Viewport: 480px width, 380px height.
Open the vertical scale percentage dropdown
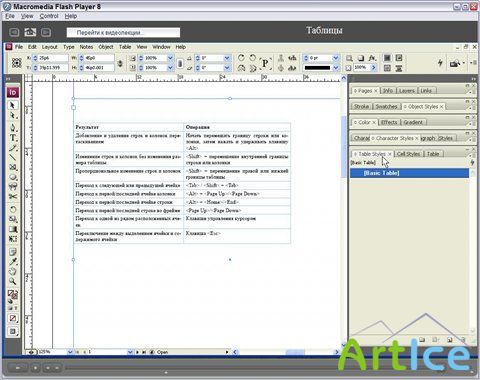[x=170, y=68]
